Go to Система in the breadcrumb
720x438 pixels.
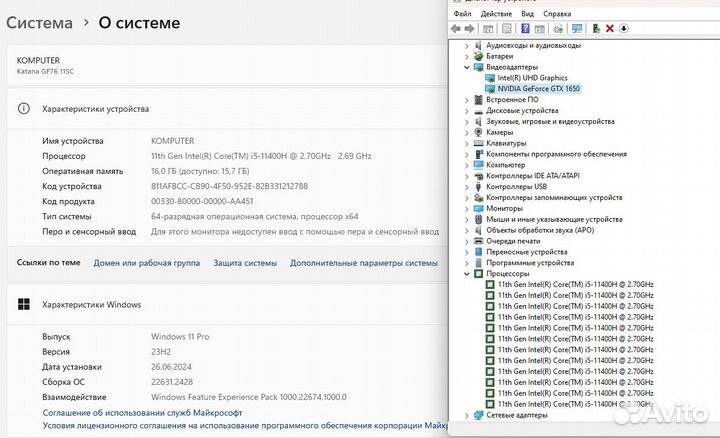click(x=39, y=22)
